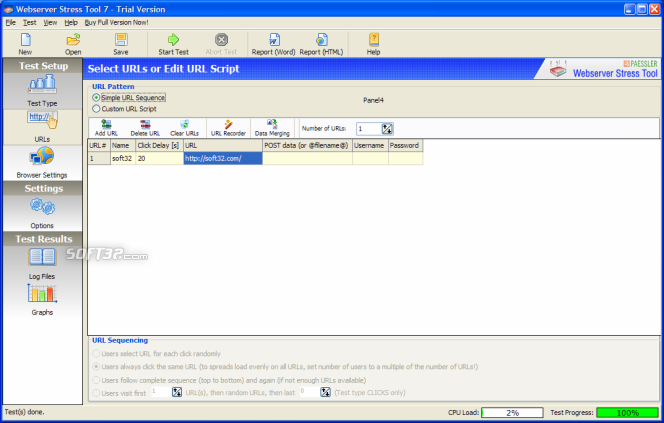The width and height of the screenshot is (664, 423).
Task: Open Help book icon
Action: coord(374,44)
